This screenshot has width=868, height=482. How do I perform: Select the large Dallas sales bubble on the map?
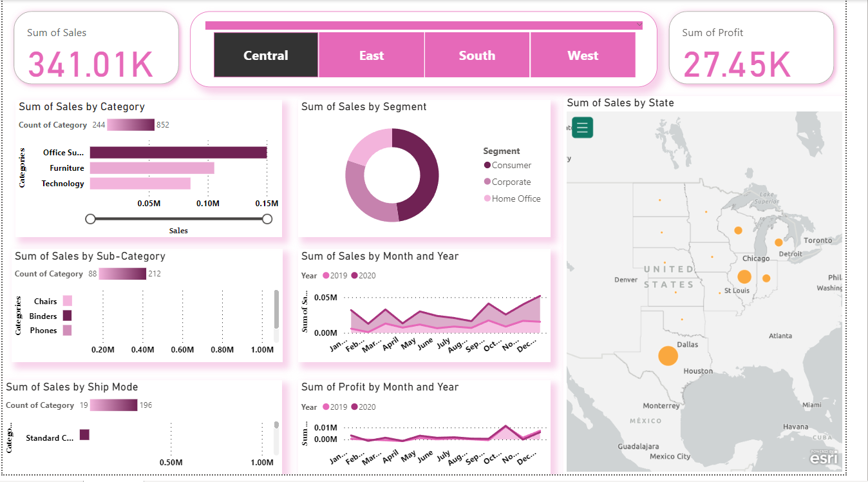click(x=668, y=355)
